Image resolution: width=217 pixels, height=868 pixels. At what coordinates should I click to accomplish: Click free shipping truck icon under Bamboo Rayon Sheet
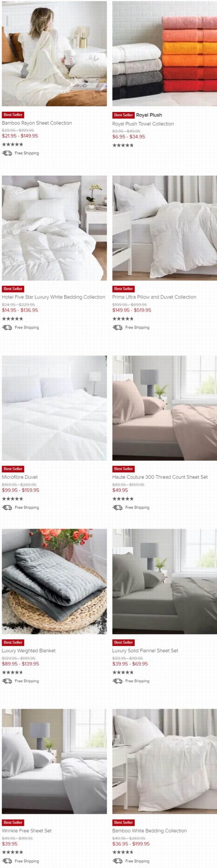[x=7, y=153]
